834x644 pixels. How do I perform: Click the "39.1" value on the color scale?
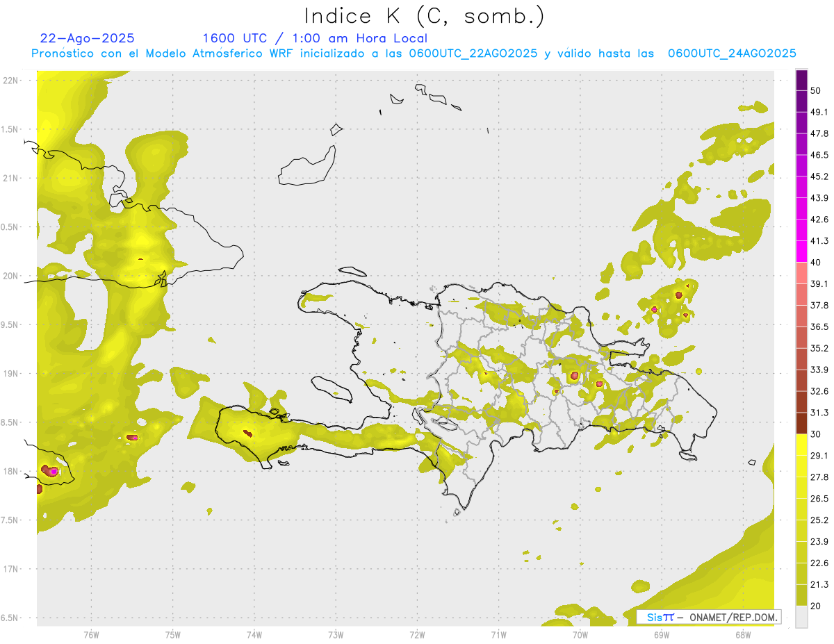(x=819, y=284)
